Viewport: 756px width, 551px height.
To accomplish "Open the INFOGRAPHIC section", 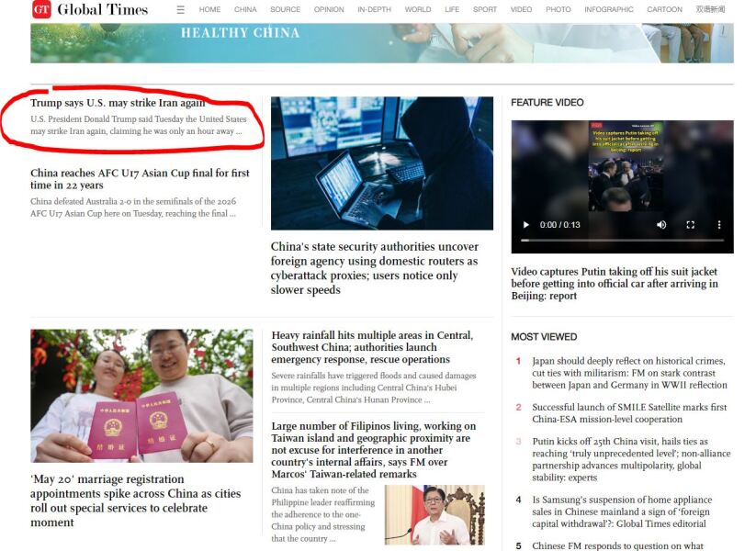I will point(609,9).
